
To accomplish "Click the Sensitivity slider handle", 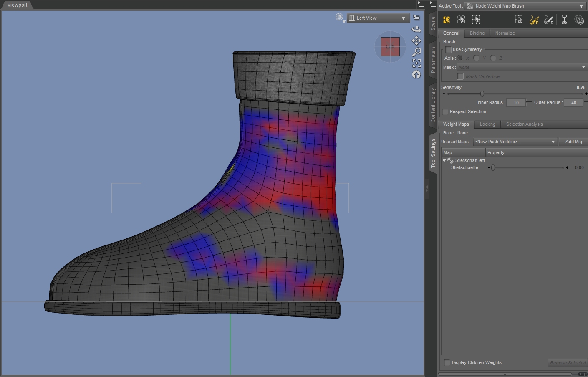I will pyautogui.click(x=482, y=94).
